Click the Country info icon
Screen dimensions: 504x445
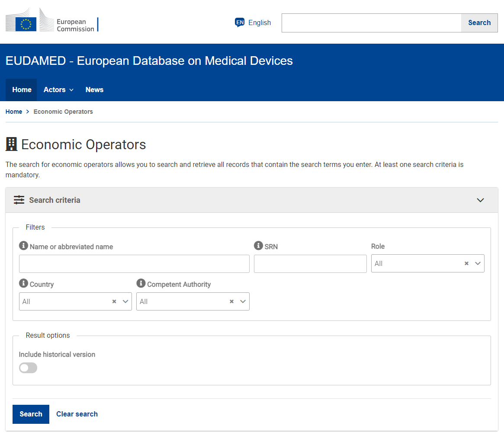(x=23, y=283)
